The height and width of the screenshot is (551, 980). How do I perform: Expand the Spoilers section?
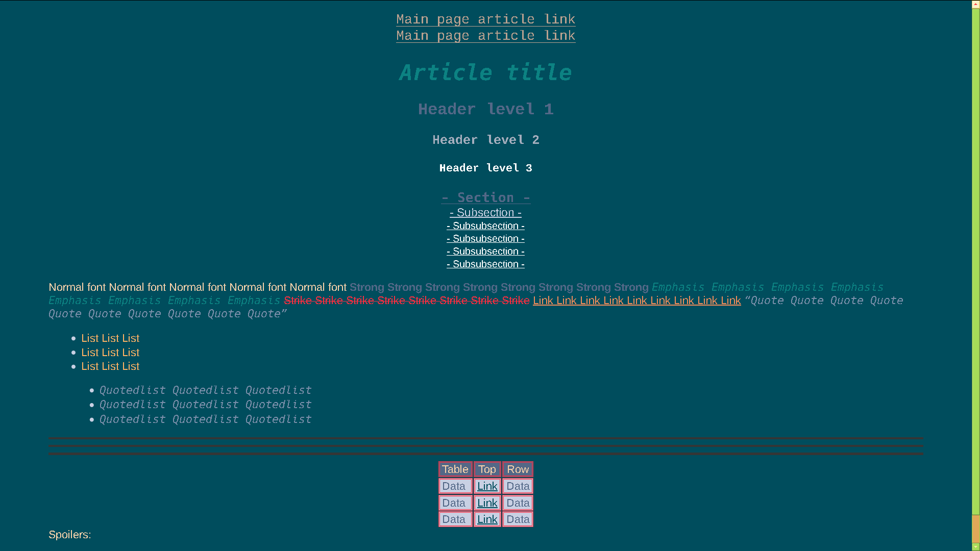70,535
